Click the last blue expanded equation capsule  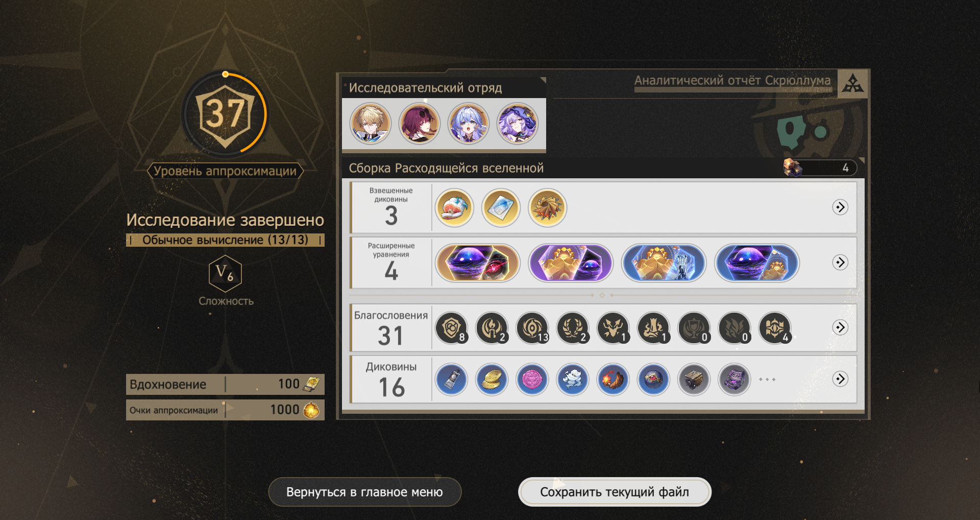point(756,263)
